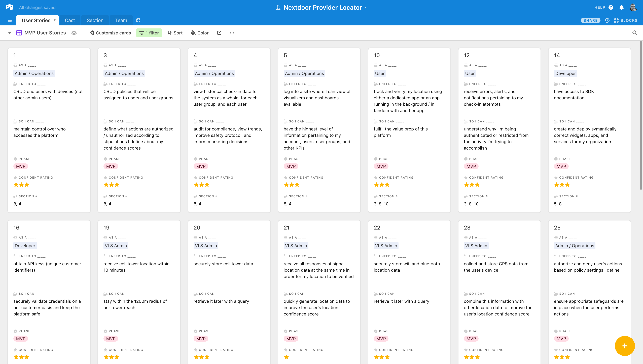Select the User Stories tab
The image size is (643, 364).
click(36, 21)
